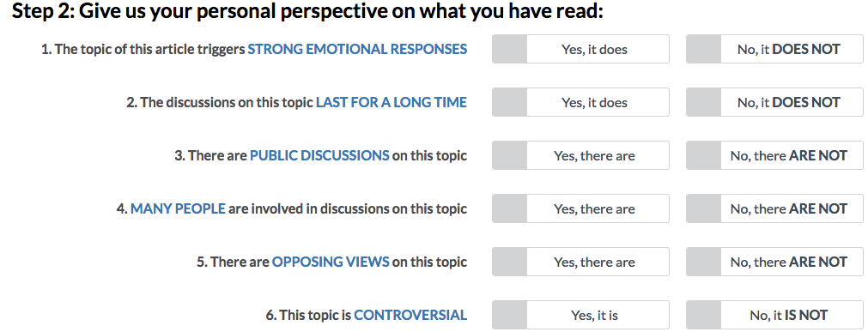Toggle gray box beside 'Yes, it is'
868x332 pixels.
[509, 315]
